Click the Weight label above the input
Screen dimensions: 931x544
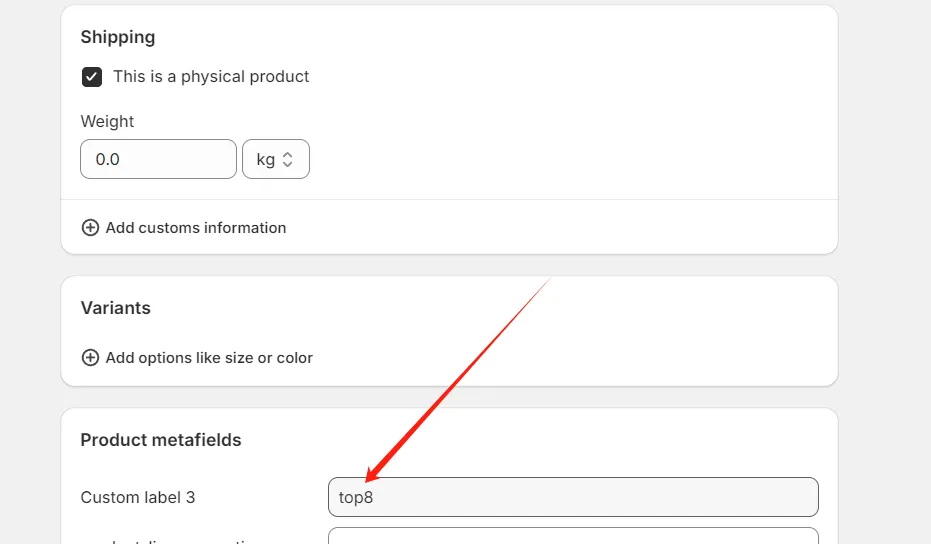click(107, 121)
